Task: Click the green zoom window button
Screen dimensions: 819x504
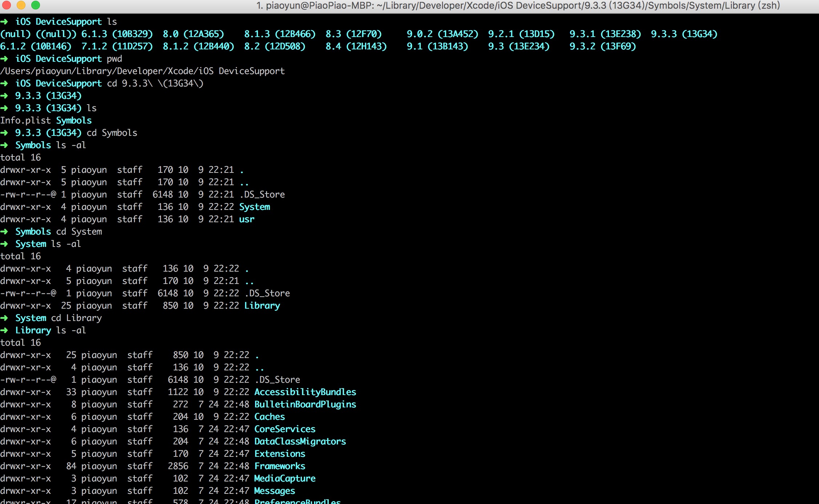Action: tap(36, 5)
